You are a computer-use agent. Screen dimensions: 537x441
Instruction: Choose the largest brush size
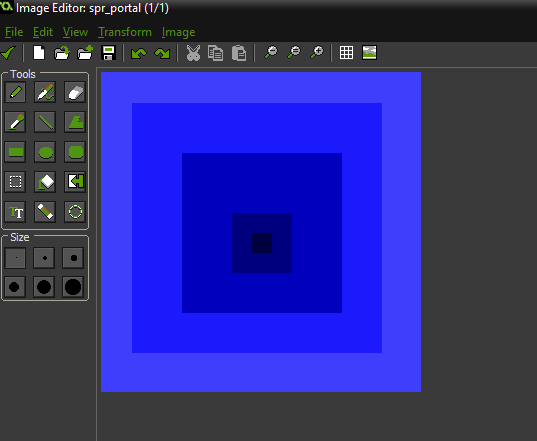[73, 287]
